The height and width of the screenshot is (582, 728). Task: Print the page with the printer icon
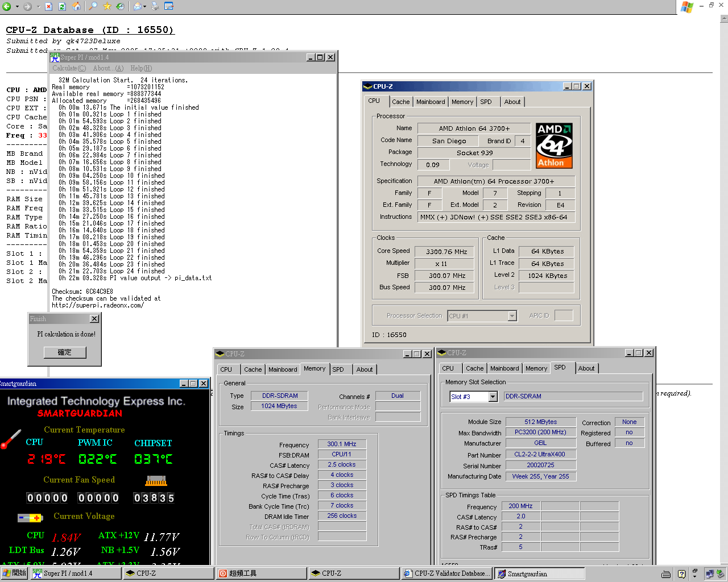155,6
